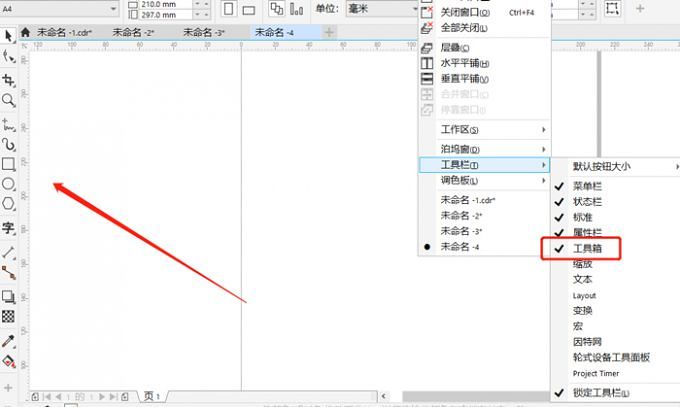680x407 pixels.
Task: Open a new document tab with plus
Action: pos(329,32)
